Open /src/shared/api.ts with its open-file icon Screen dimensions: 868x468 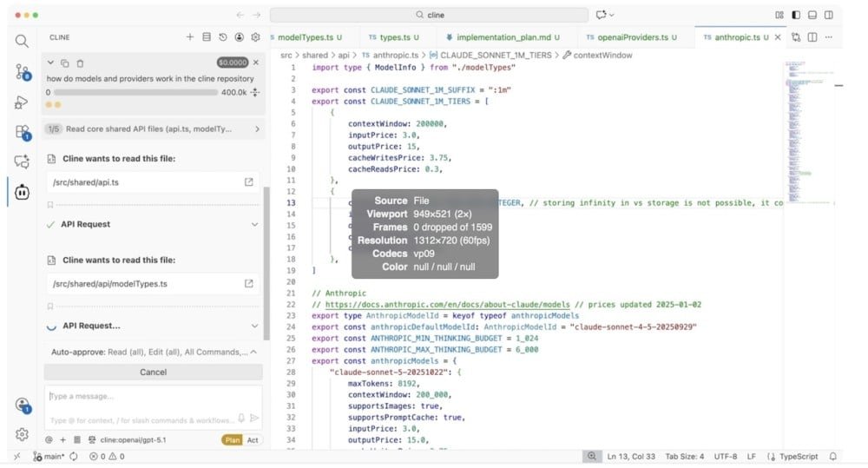pos(248,181)
